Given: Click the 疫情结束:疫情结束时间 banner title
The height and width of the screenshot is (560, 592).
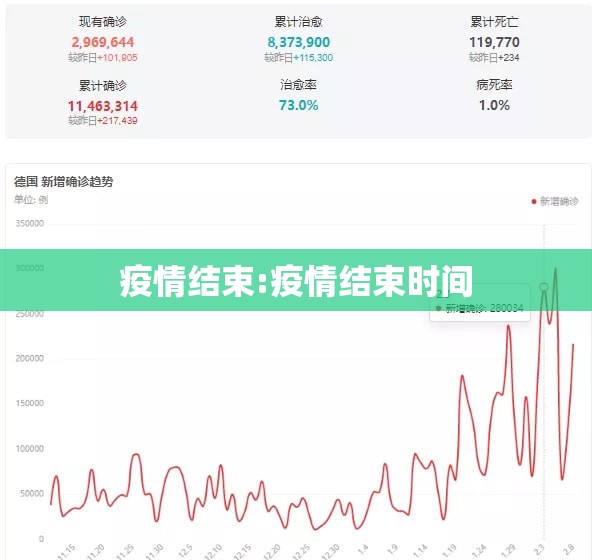Looking at the screenshot, I should click(296, 281).
